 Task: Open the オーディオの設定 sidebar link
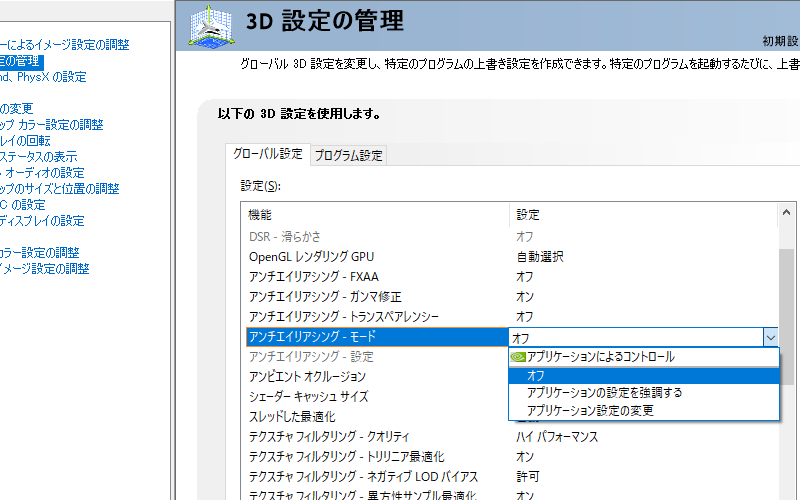pos(42,172)
